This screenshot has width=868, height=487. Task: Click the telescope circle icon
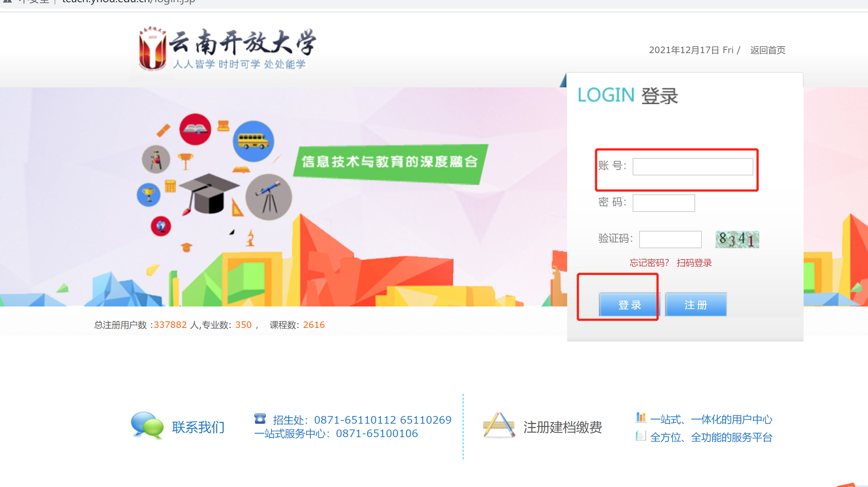pos(268,197)
